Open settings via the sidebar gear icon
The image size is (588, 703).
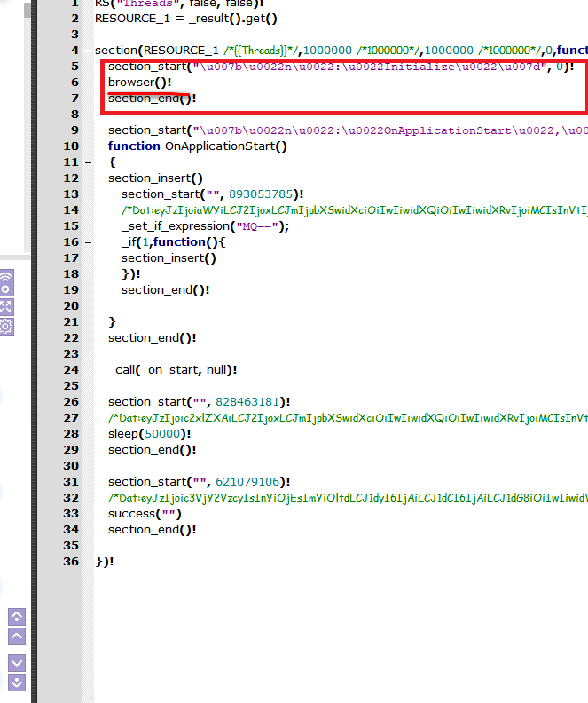(6, 326)
